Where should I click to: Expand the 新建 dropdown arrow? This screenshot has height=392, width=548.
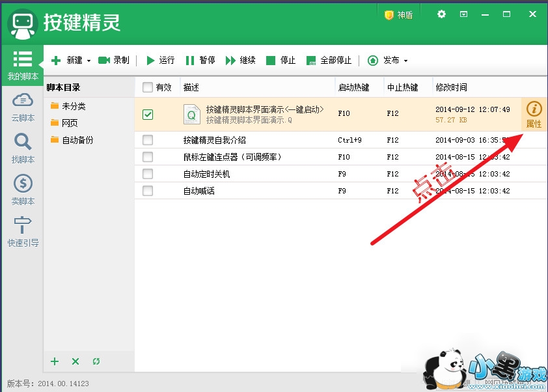pos(89,61)
